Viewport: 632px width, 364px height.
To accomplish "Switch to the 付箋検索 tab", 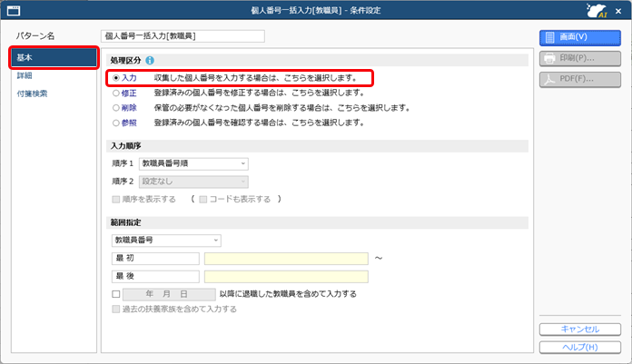I will [x=33, y=93].
